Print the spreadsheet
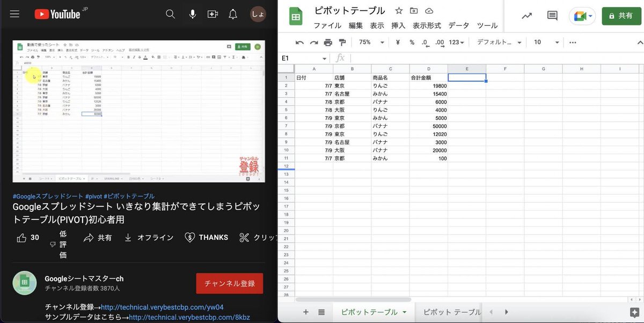The image size is (644, 323). (328, 42)
